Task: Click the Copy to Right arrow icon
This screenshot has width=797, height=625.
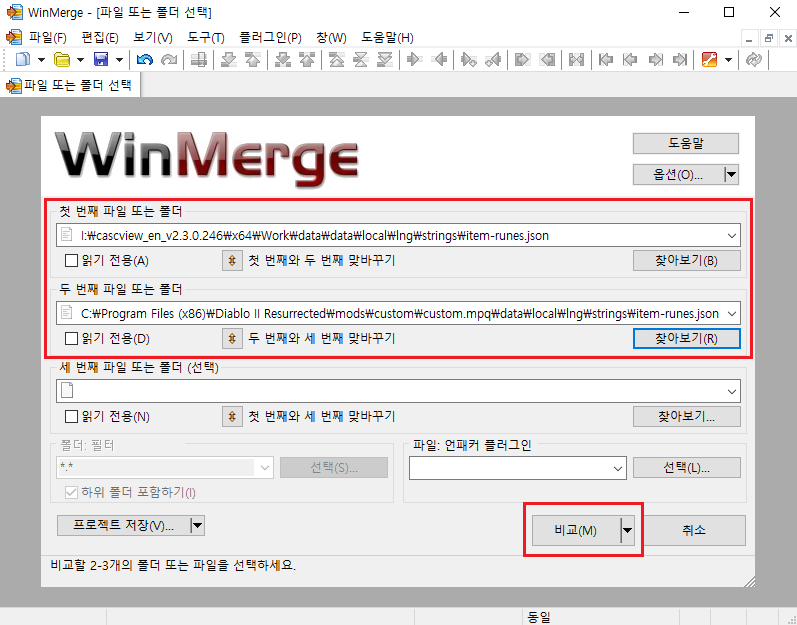Action: coord(414,60)
